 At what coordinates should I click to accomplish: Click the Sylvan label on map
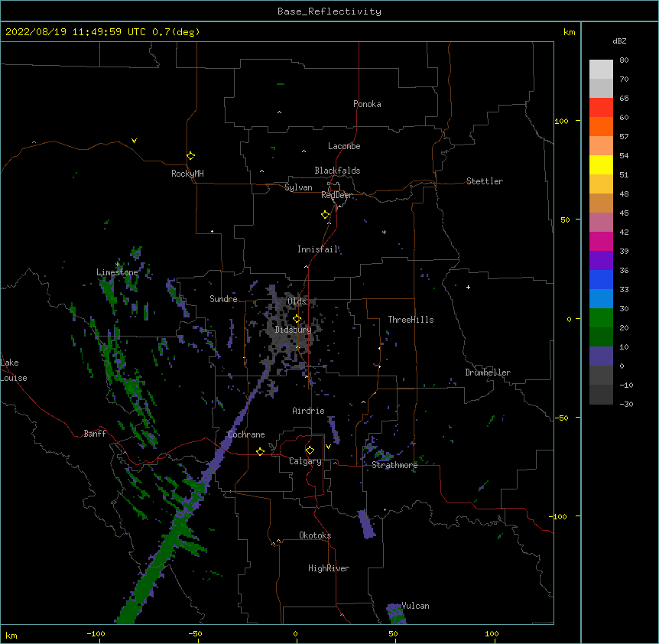click(298, 187)
